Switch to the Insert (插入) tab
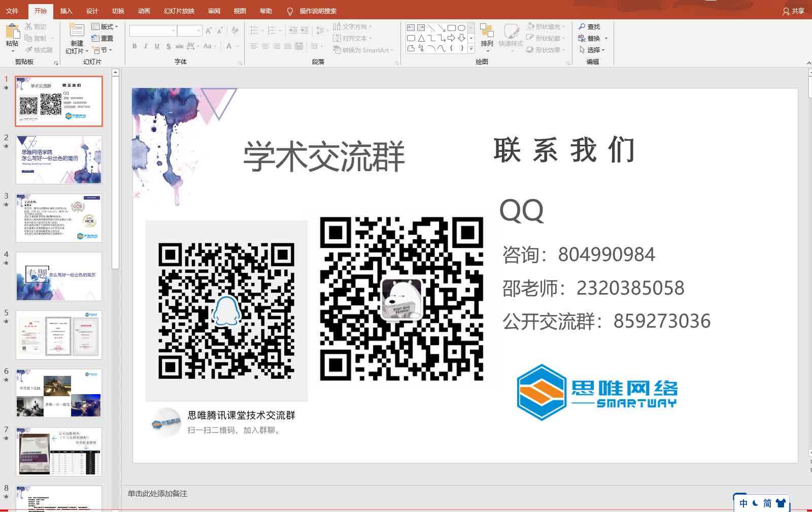 [66, 11]
